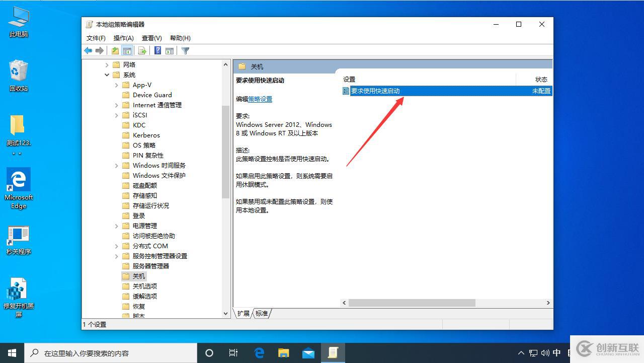This screenshot has width=644, height=363.
Task: Switch to the 扩展 tab
Action: (244, 313)
